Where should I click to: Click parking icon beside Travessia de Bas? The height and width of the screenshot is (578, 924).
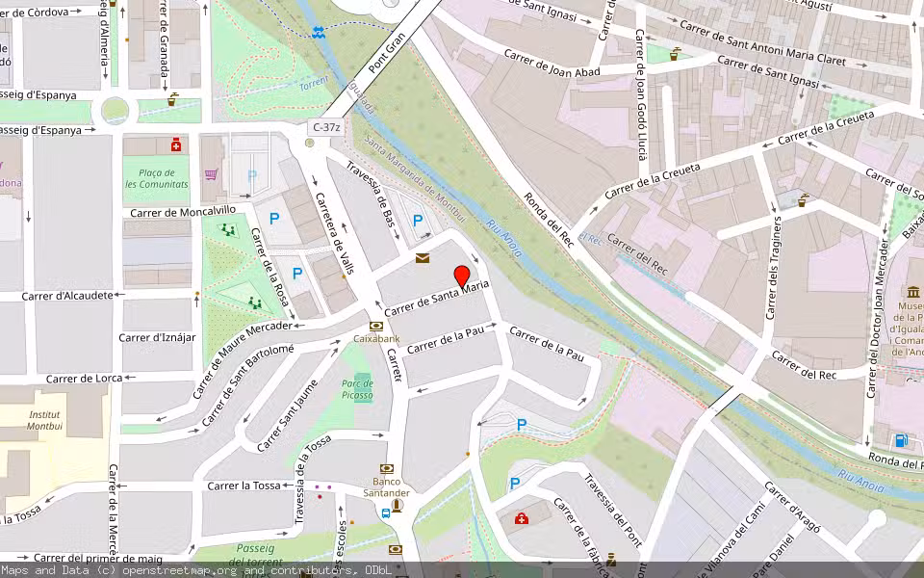pyautogui.click(x=417, y=222)
